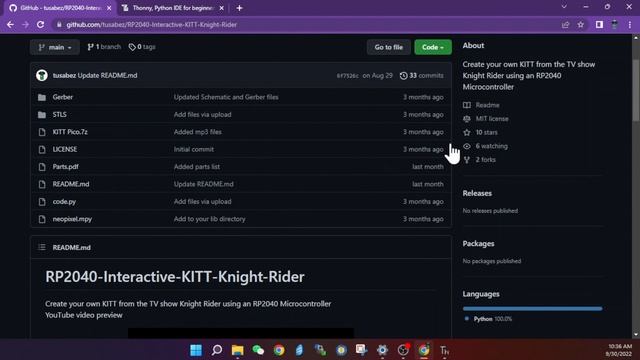Open the main branch dropdown
640x360 pixels.
pos(55,47)
